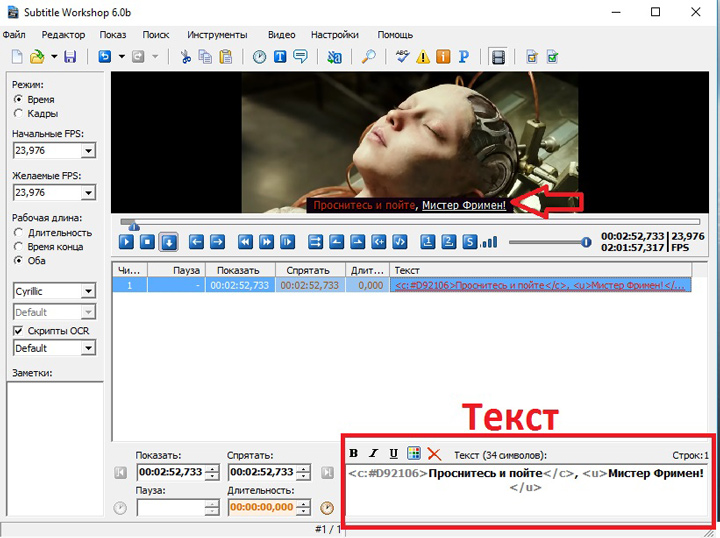
Task: Open the blue T text tool
Action: [x=280, y=57]
